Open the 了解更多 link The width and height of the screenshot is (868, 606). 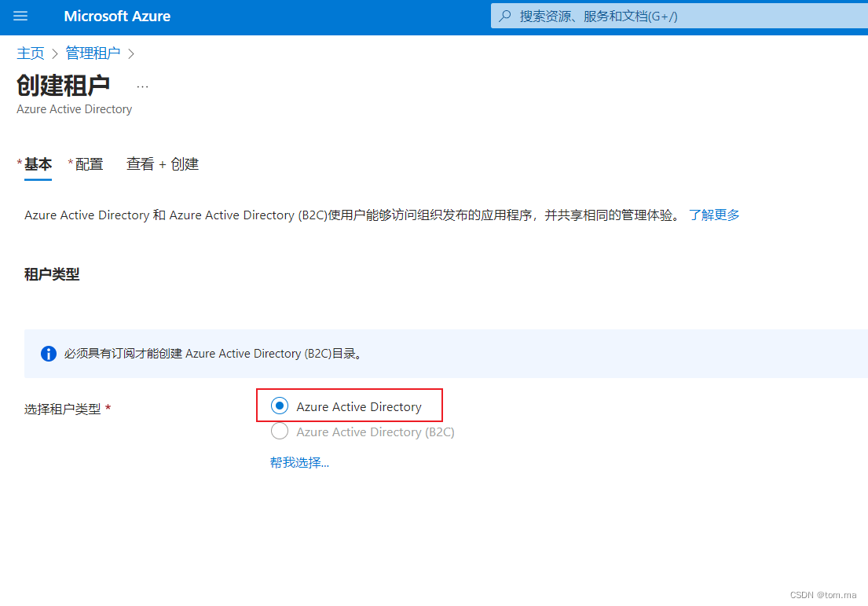(714, 215)
